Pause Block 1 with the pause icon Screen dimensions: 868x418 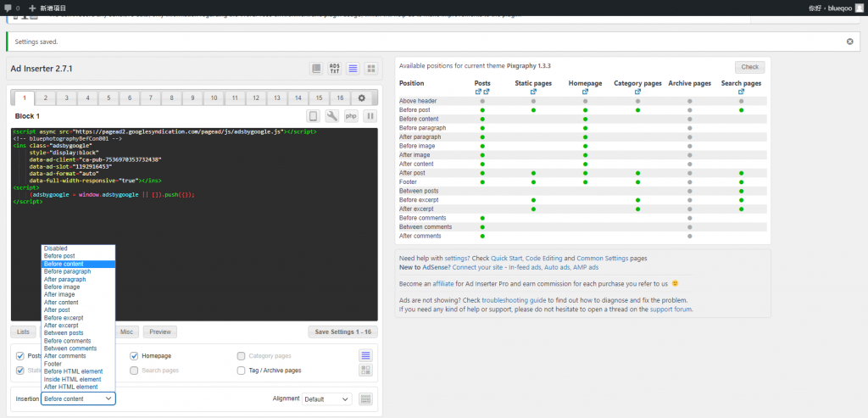tap(370, 116)
